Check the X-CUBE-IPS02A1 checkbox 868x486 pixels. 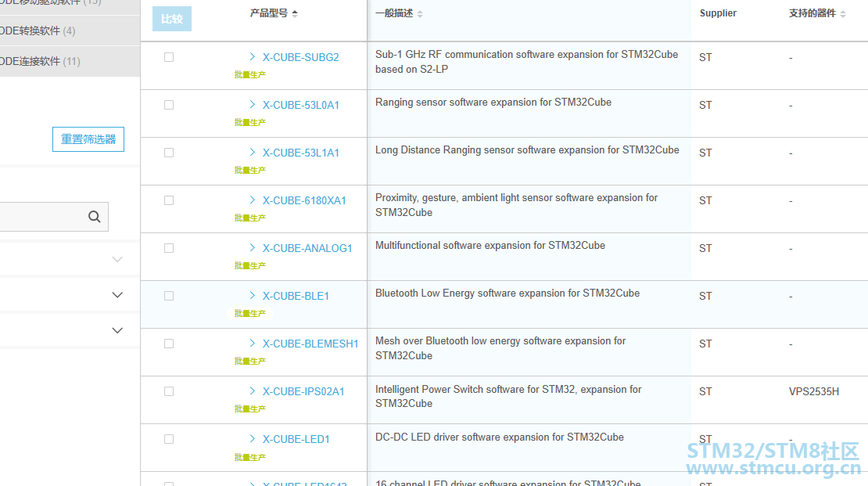pos(169,391)
